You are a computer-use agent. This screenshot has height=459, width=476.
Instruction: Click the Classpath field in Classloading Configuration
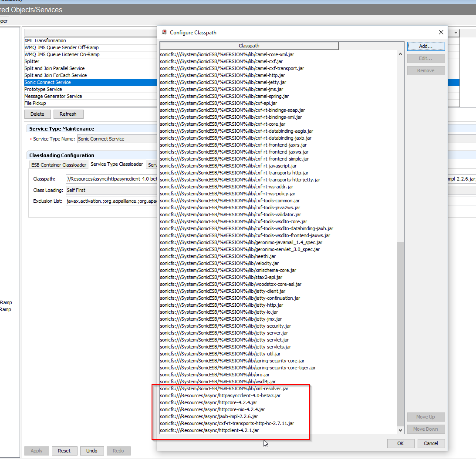[111, 179]
